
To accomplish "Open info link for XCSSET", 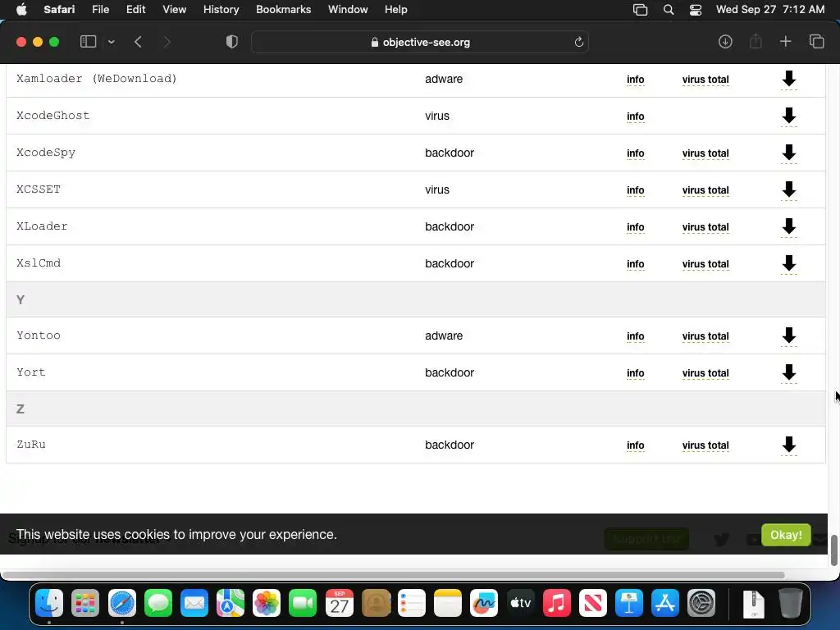I will tap(636, 190).
